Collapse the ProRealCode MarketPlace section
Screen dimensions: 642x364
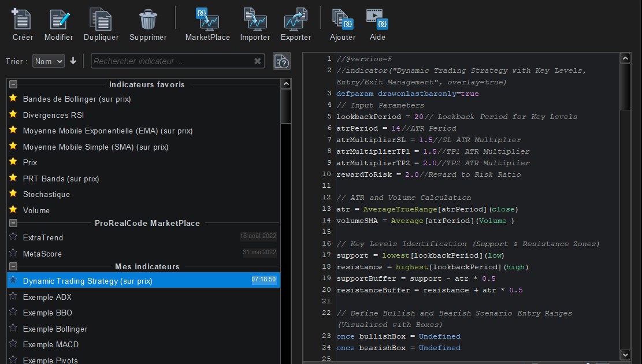(13, 223)
